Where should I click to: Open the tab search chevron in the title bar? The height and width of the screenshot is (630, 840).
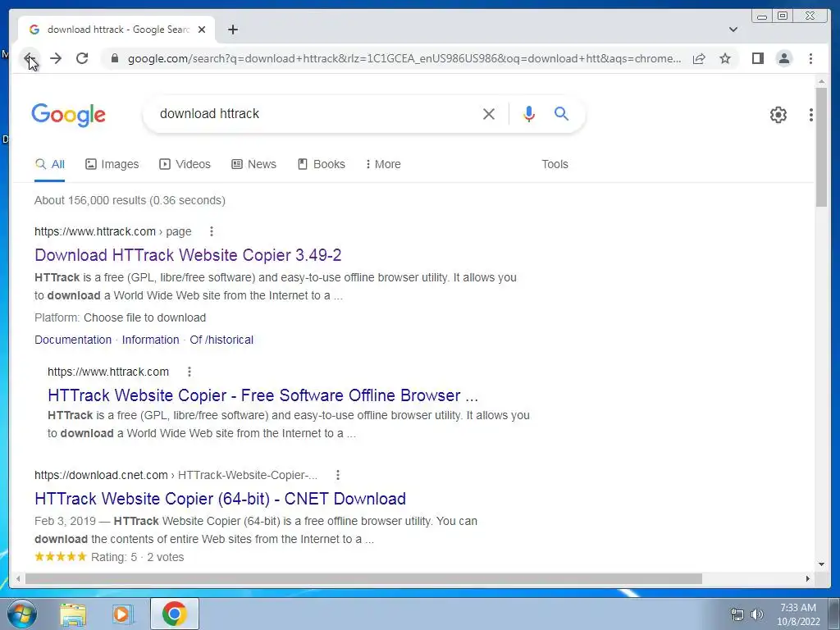(733, 30)
